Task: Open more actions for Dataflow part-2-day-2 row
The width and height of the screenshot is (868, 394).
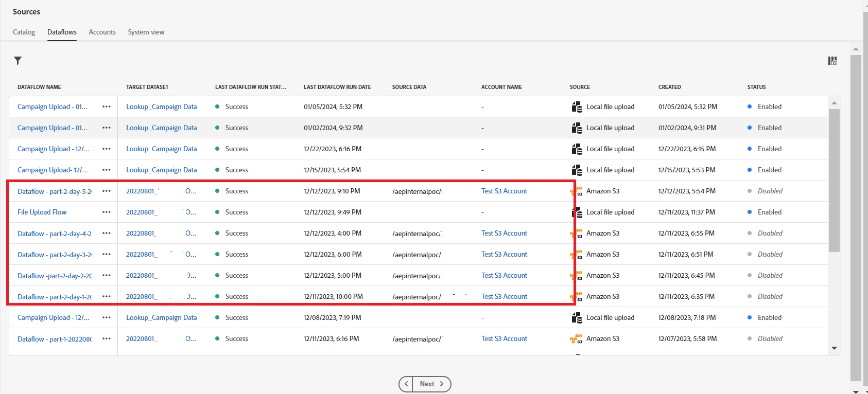Action: 107,275
